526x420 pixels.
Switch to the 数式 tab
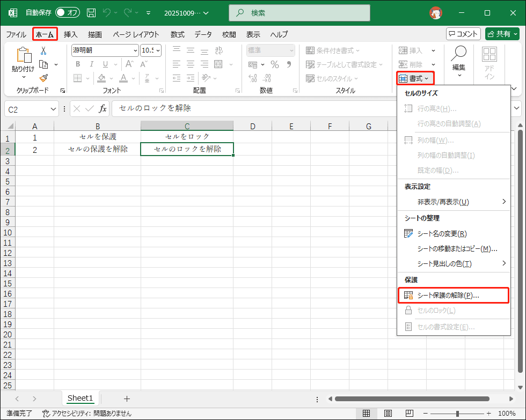point(177,34)
